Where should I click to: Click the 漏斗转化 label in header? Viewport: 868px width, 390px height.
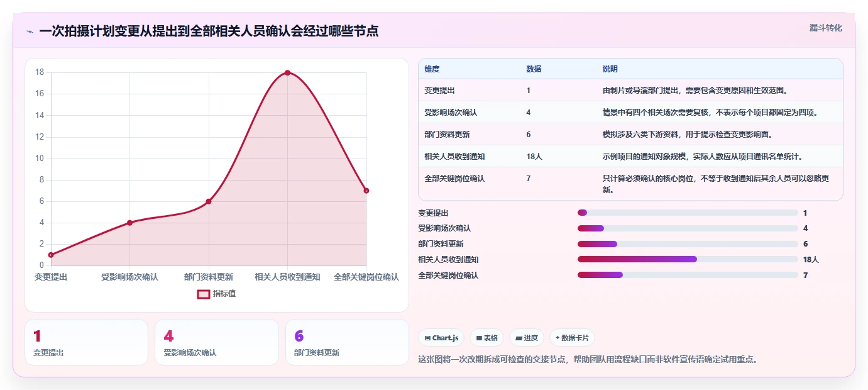click(x=825, y=28)
